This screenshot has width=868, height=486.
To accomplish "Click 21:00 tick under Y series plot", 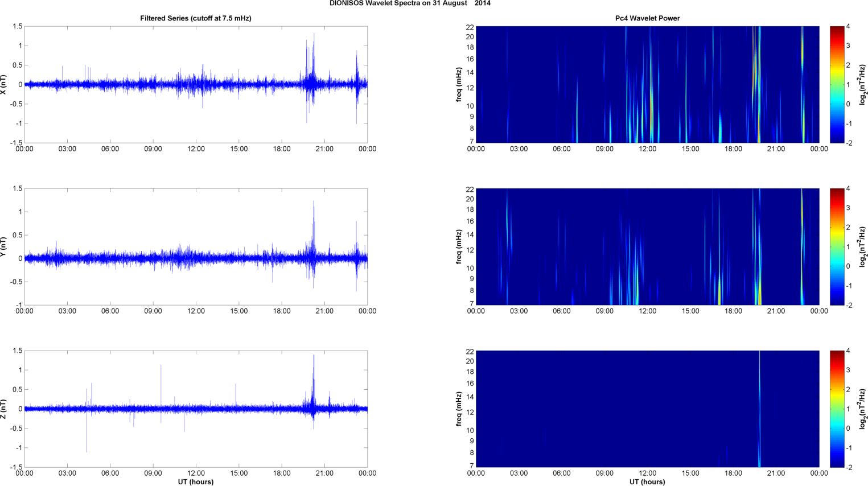I will (x=324, y=311).
